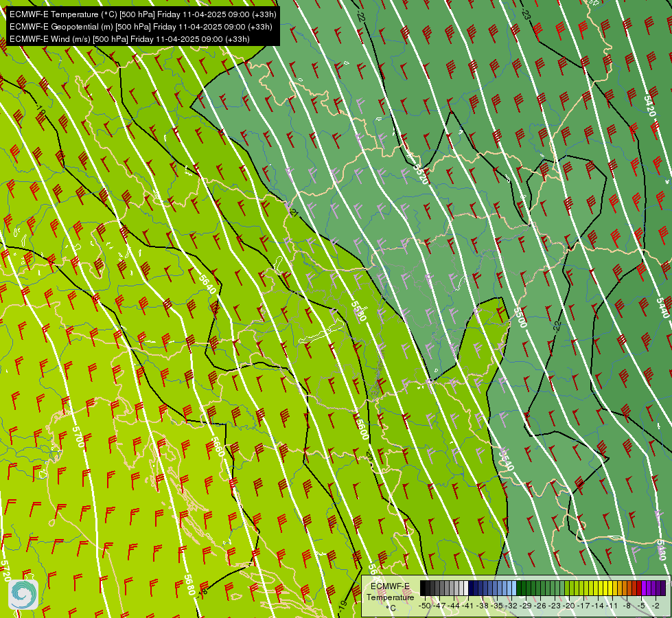Click the '5720' geopotential contour label
672x618 pixels.
[x=5, y=571]
